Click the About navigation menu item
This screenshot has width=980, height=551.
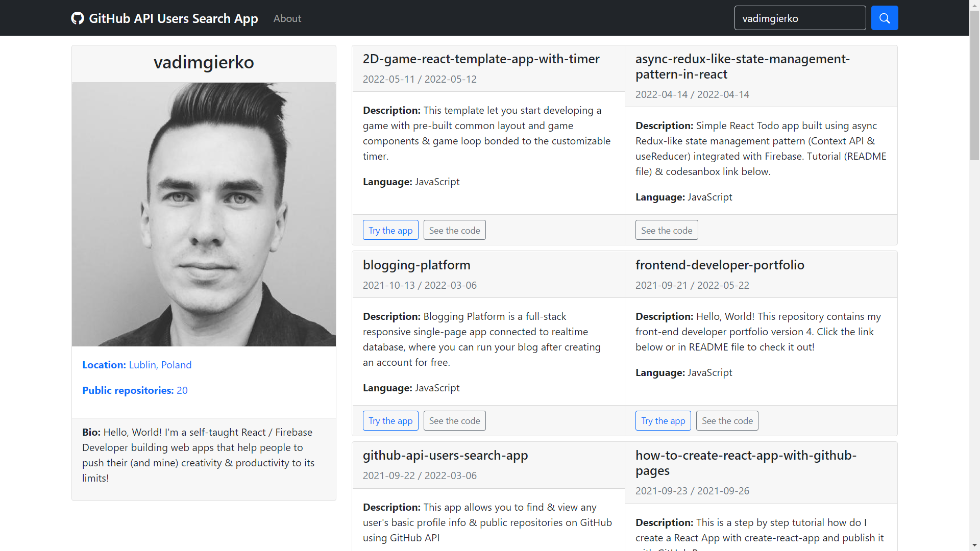(287, 18)
